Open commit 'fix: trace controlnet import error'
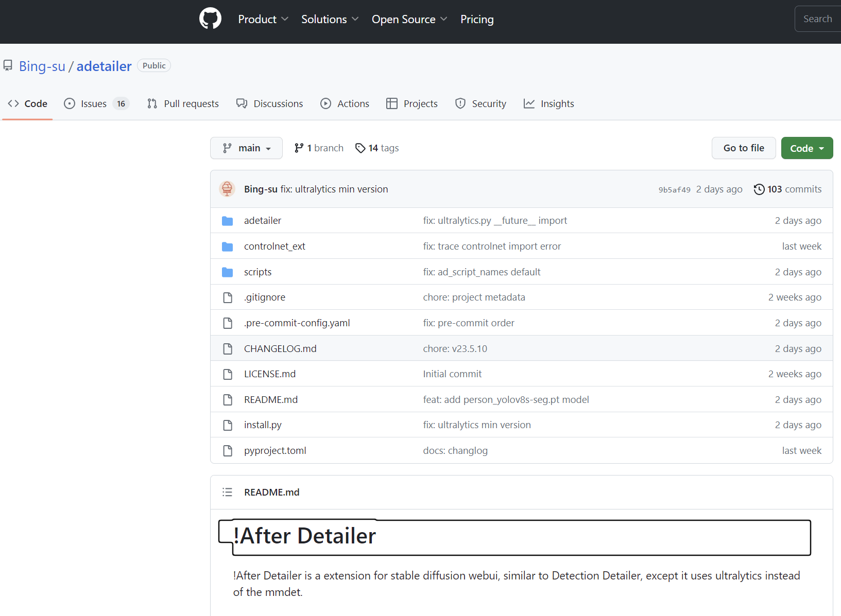 pyautogui.click(x=492, y=246)
